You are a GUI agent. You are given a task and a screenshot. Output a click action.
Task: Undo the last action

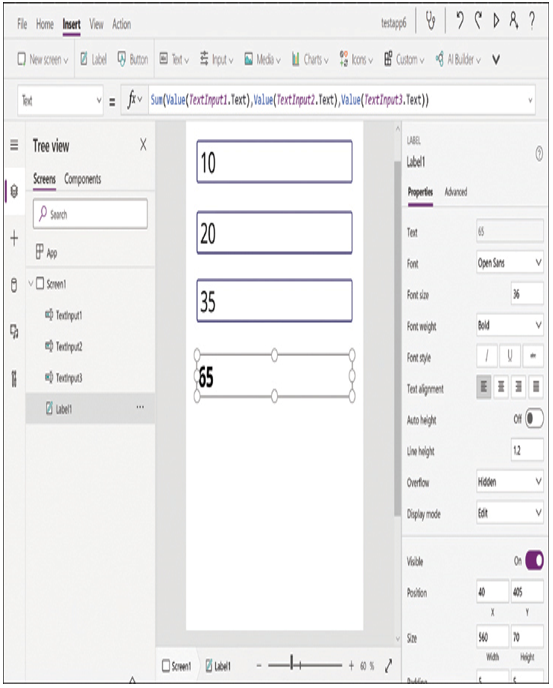(x=460, y=21)
